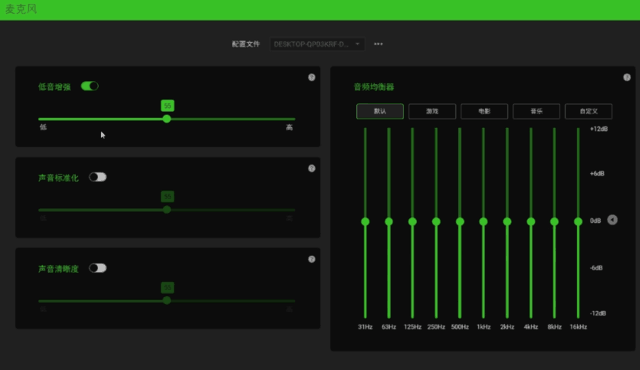Viewport: 640px width, 370px height.
Task: Click the 1kHz equalizer band handle
Action: click(x=483, y=222)
